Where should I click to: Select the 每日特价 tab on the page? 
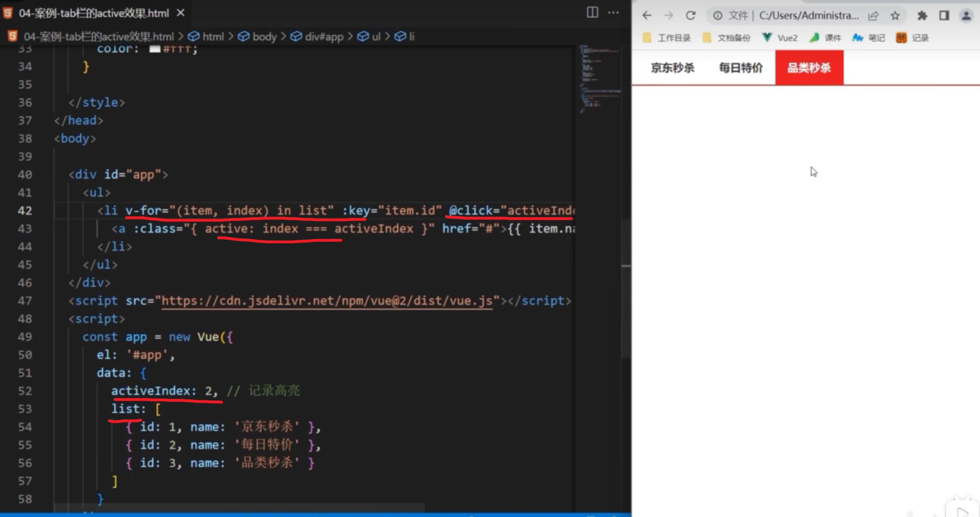point(741,68)
